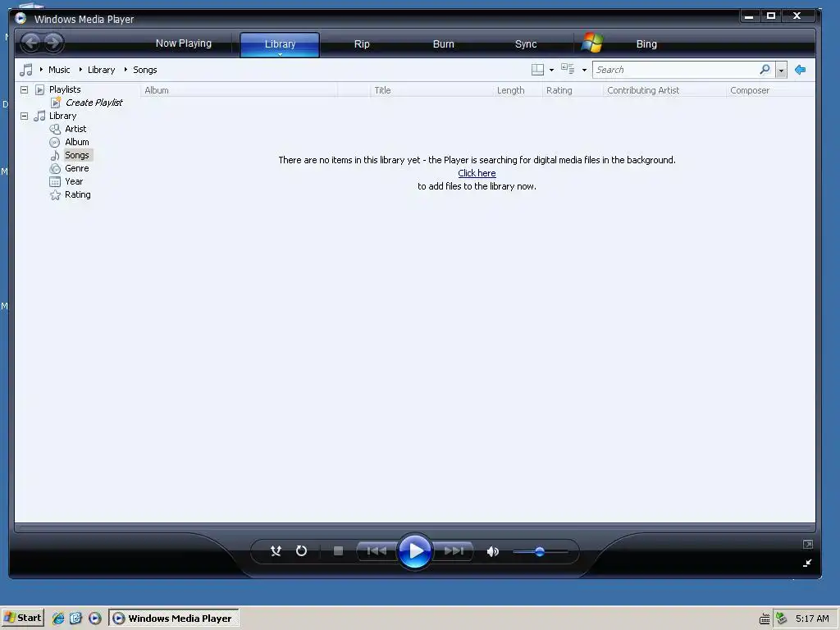Click the Previous track button
Viewport: 840px width, 630px height.
pos(377,550)
